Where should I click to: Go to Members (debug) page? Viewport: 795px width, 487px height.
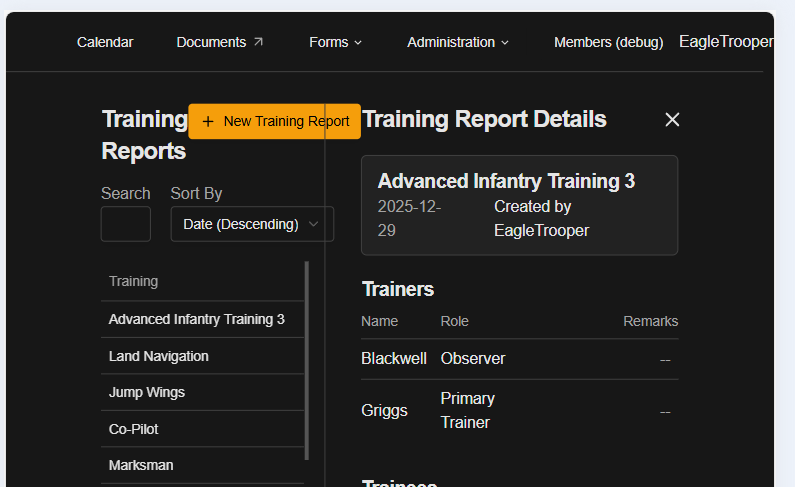tap(608, 42)
